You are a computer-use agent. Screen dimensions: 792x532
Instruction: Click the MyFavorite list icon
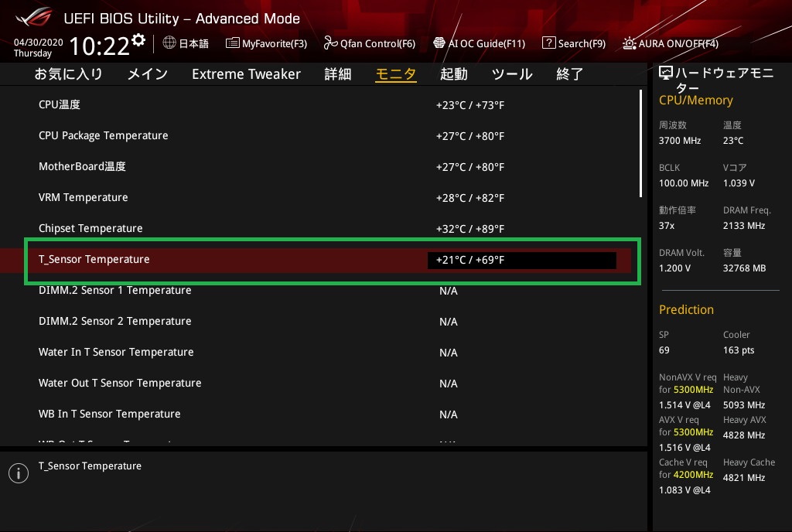click(232, 43)
